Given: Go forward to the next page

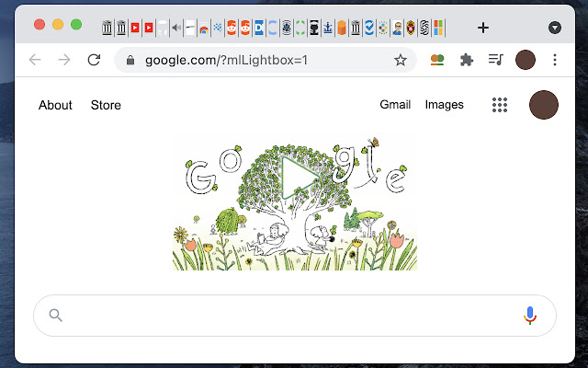Looking at the screenshot, I should click(64, 60).
